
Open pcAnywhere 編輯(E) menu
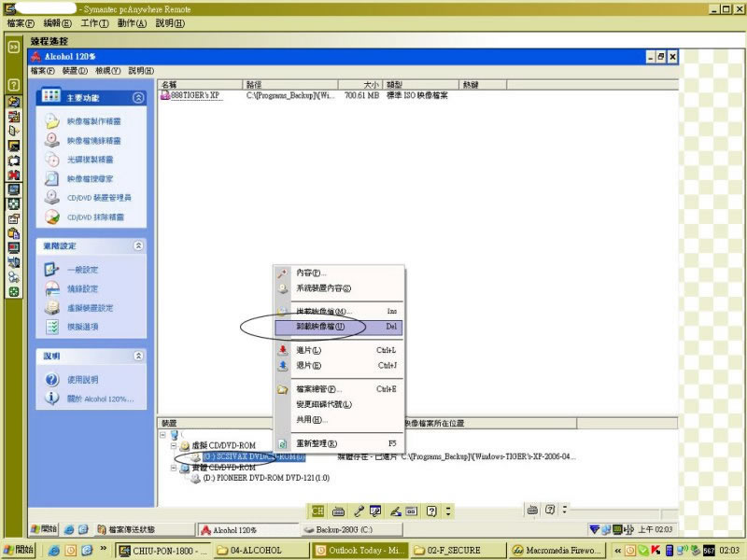click(x=57, y=22)
